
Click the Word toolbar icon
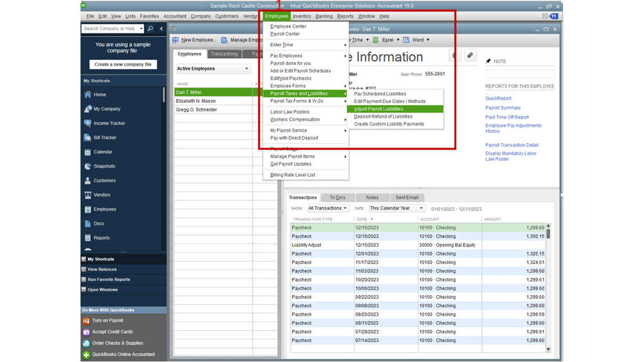tap(406, 40)
